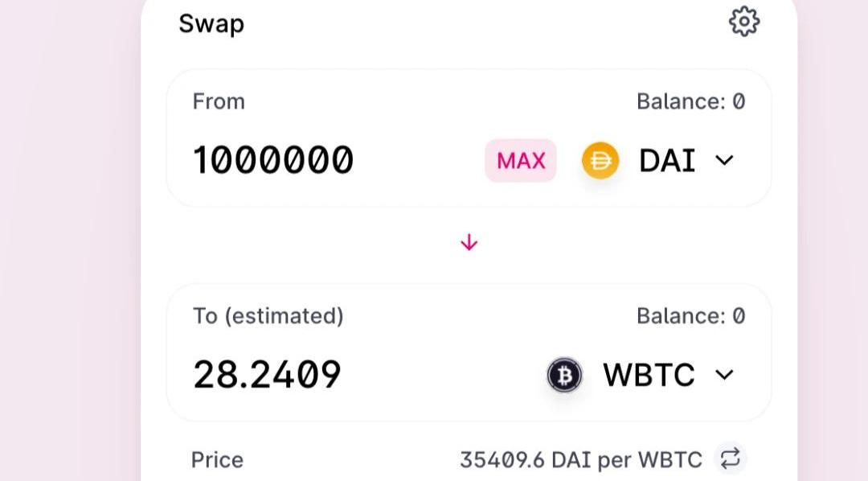
Task: Invert the price rate with the swap-arrows icon
Action: [x=730, y=459]
